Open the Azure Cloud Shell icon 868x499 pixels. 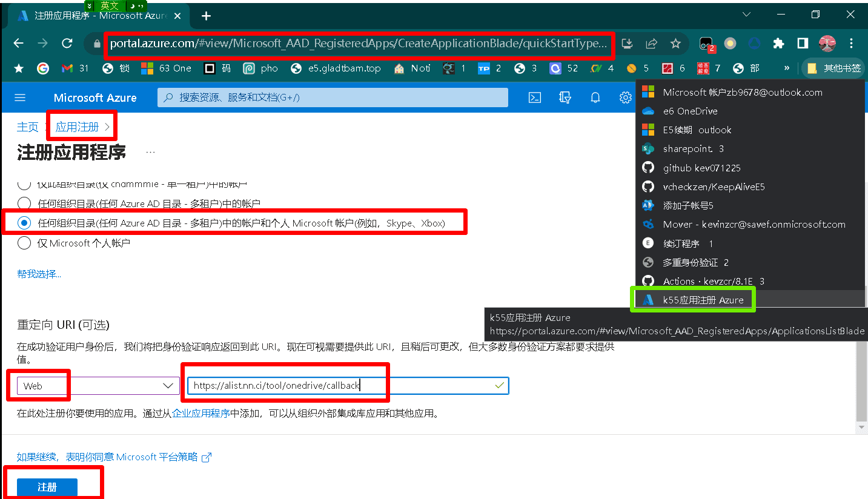pos(534,97)
